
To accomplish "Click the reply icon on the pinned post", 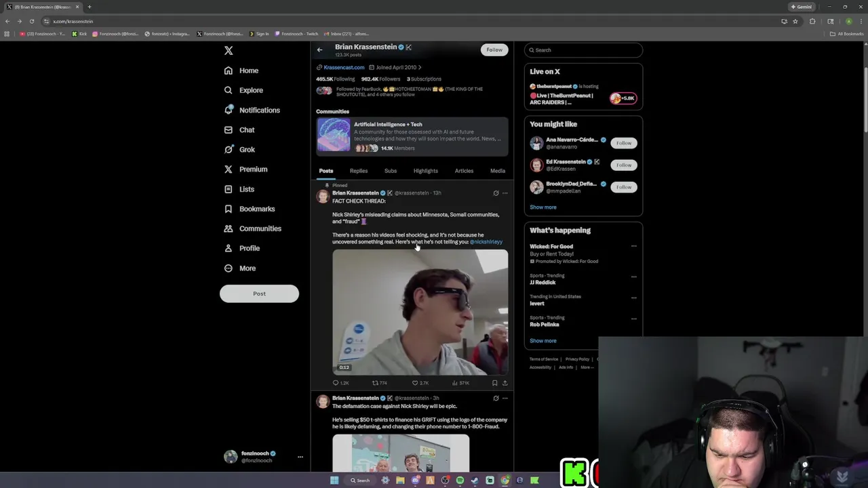I will click(336, 383).
